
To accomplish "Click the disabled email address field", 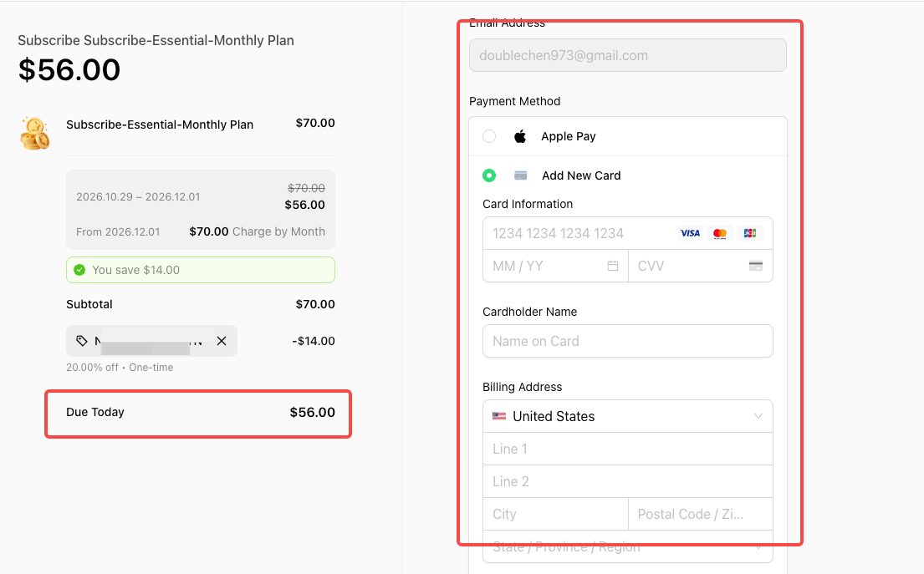I will pyautogui.click(x=628, y=55).
